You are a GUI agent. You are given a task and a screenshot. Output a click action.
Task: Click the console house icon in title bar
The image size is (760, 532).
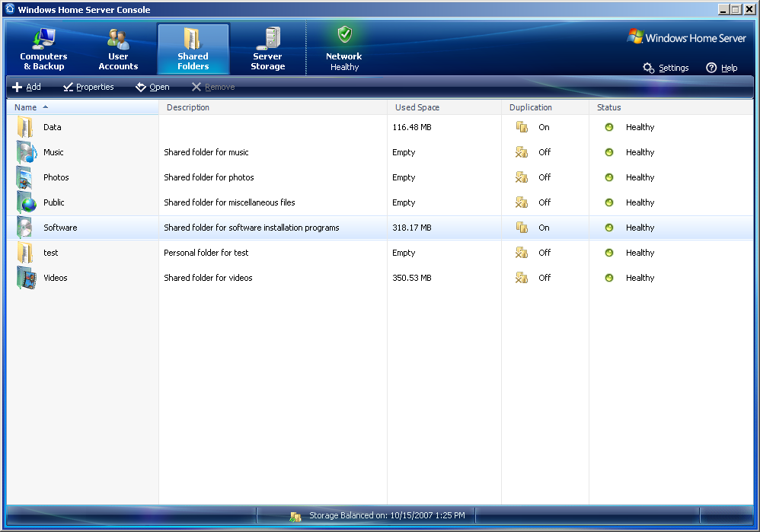[x=10, y=9]
